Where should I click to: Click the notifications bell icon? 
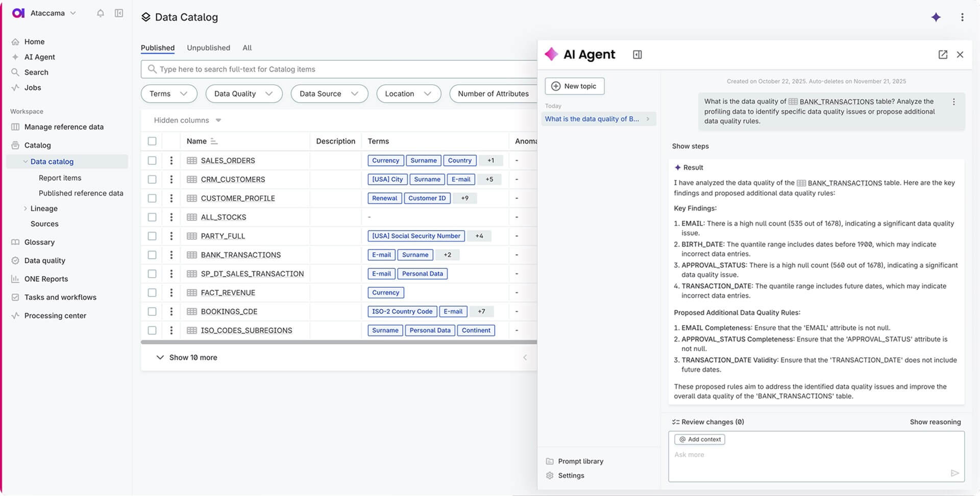(101, 13)
